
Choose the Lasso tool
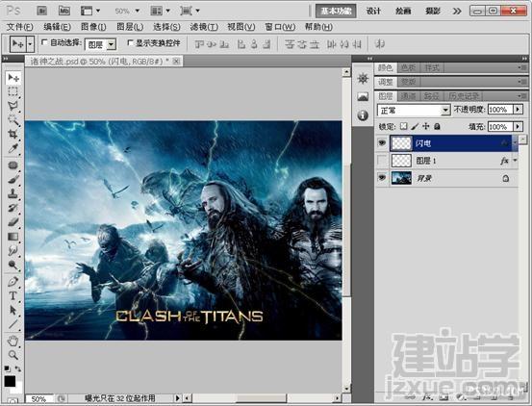click(13, 106)
